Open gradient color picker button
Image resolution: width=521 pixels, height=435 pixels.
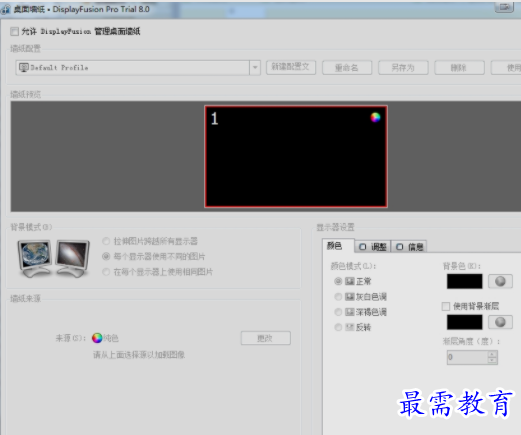tap(500, 322)
